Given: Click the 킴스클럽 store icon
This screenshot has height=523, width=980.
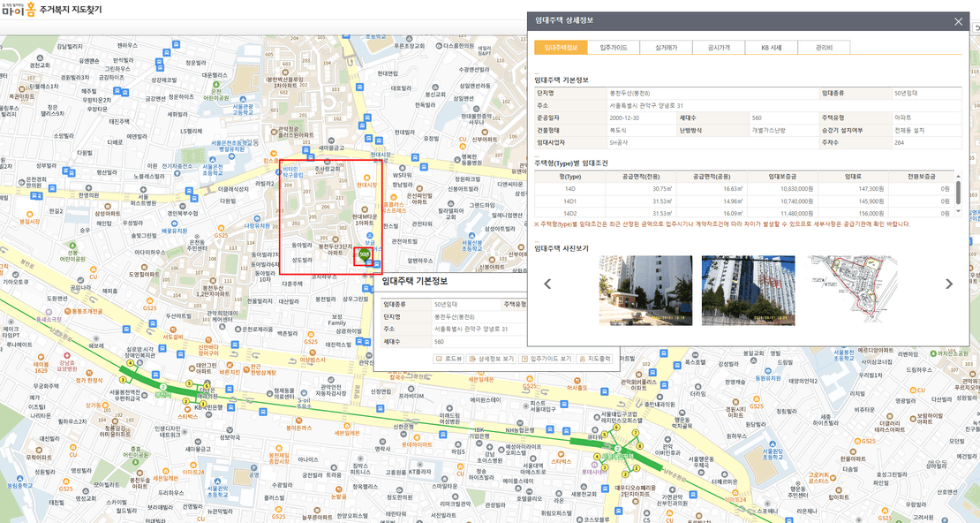Looking at the screenshot, I should [273, 153].
